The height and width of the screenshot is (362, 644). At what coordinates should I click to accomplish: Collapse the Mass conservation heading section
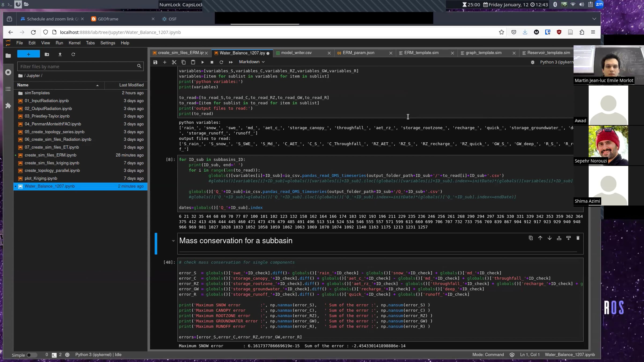coord(173,241)
